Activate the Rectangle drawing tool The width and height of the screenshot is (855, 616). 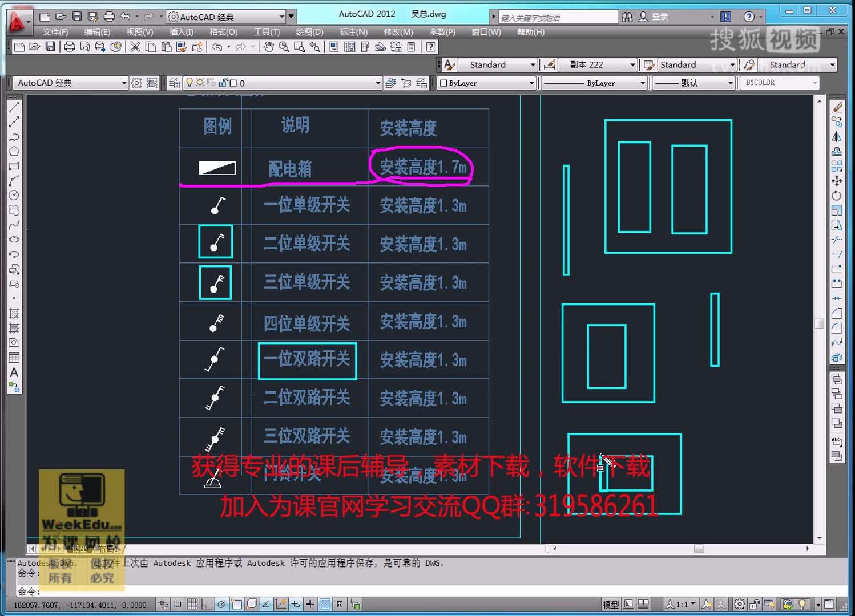(14, 165)
